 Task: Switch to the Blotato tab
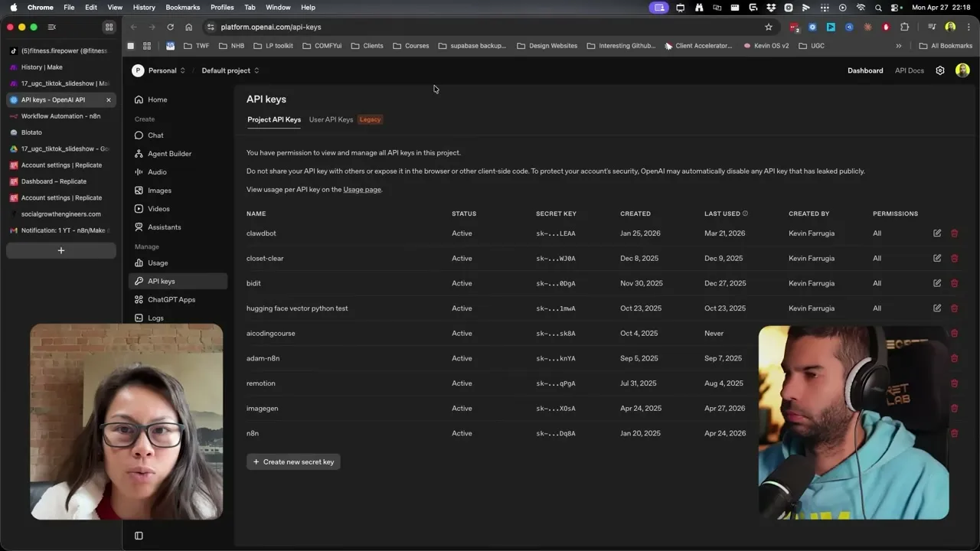[x=61, y=132]
